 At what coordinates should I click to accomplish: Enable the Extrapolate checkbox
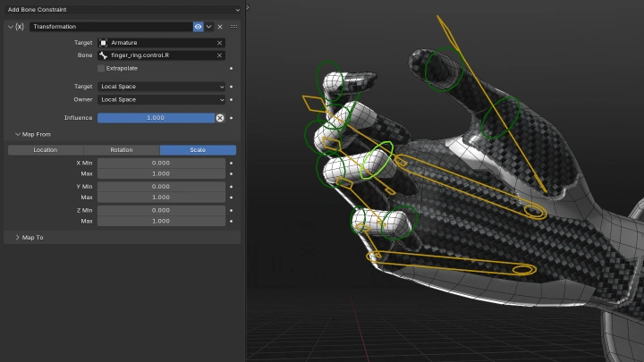coord(101,69)
